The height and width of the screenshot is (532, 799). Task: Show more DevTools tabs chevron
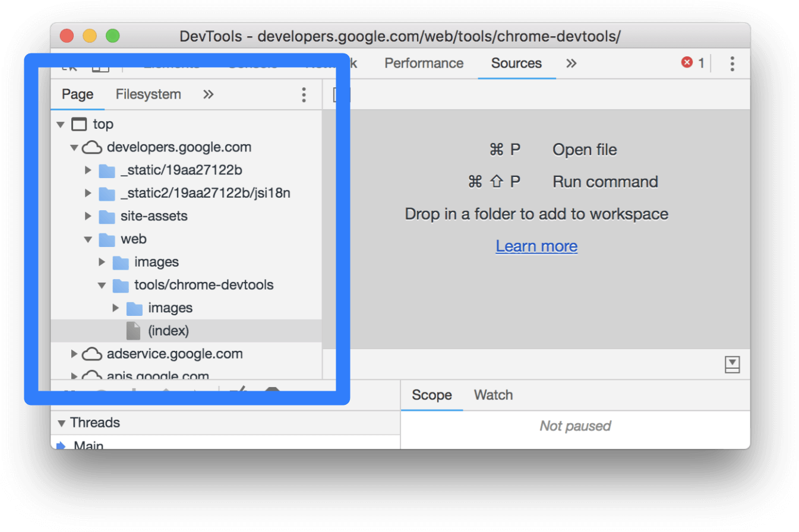[571, 63]
